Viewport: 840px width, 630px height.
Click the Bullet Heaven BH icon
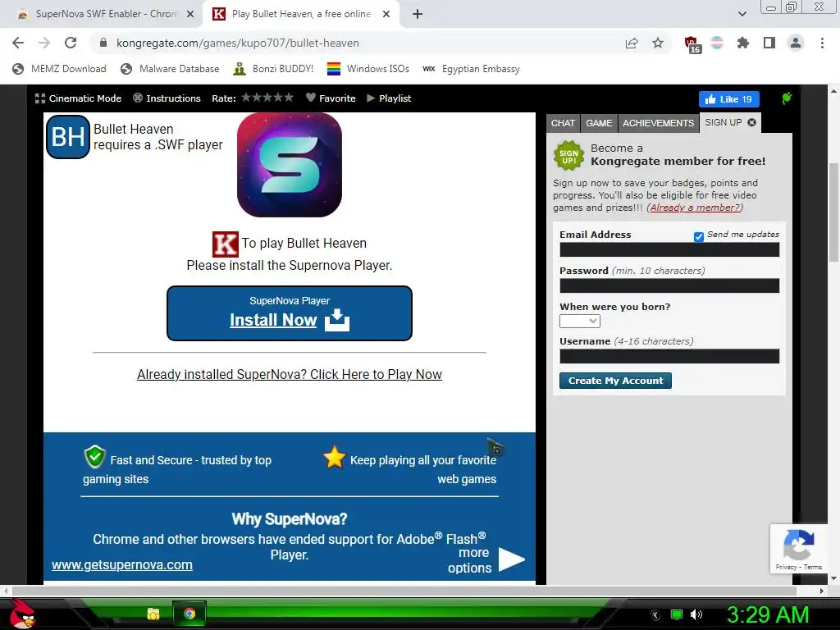68,137
